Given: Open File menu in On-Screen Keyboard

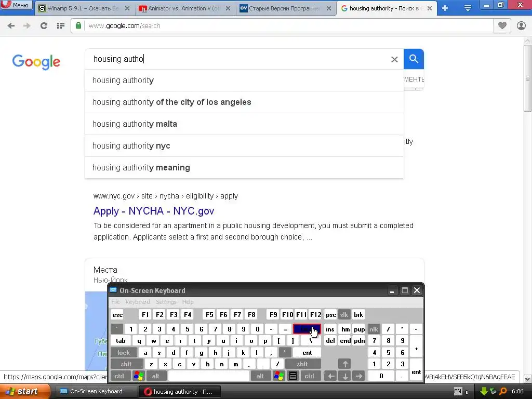Looking at the screenshot, I should (115, 302).
